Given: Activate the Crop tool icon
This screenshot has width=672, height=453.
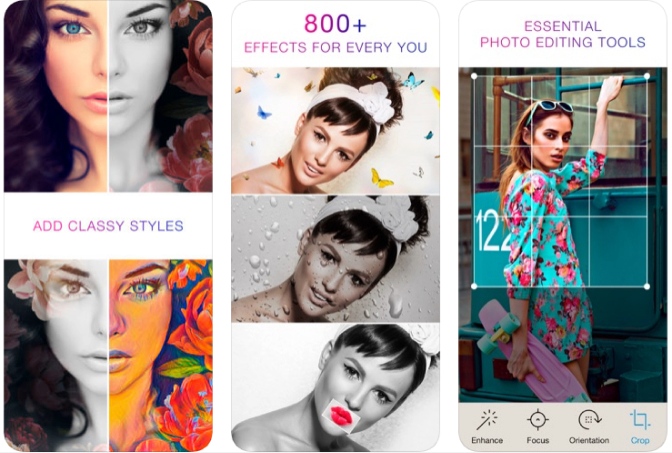Looking at the screenshot, I should (x=639, y=420).
